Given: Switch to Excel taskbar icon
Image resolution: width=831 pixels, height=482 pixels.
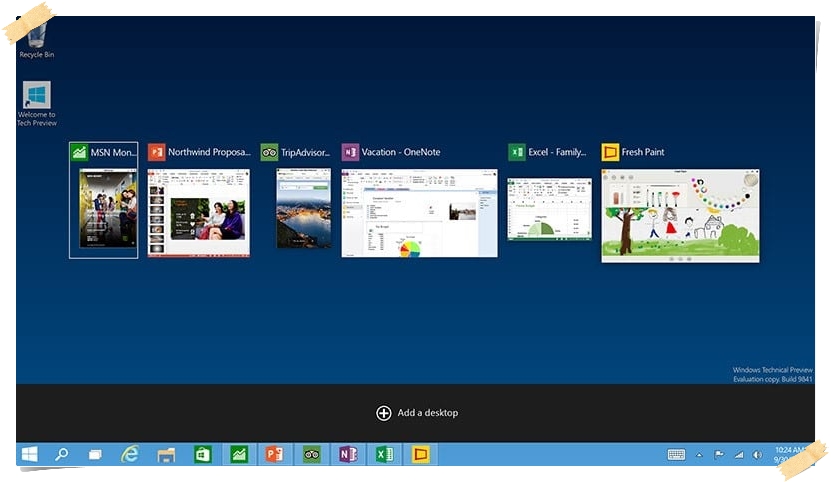Looking at the screenshot, I should pos(385,454).
